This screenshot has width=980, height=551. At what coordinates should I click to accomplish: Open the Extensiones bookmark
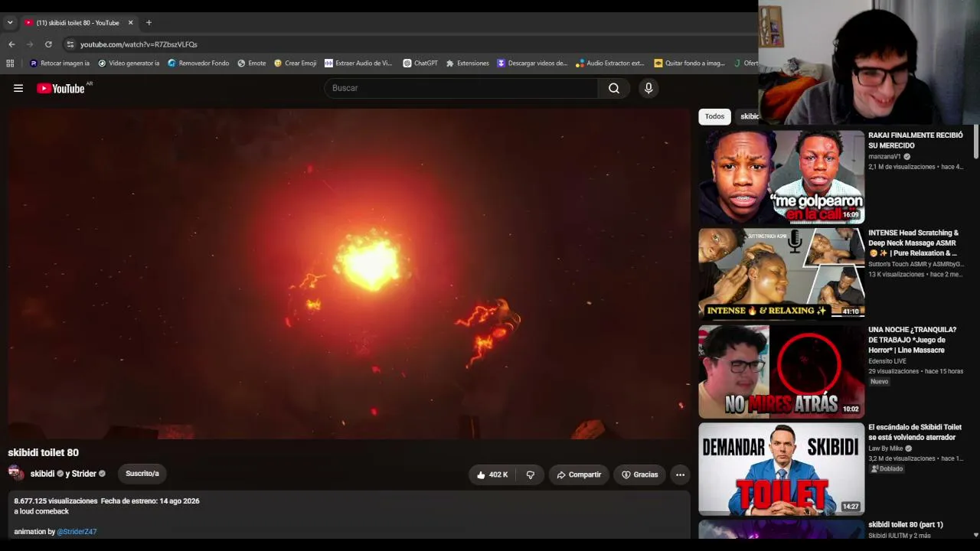[467, 64]
